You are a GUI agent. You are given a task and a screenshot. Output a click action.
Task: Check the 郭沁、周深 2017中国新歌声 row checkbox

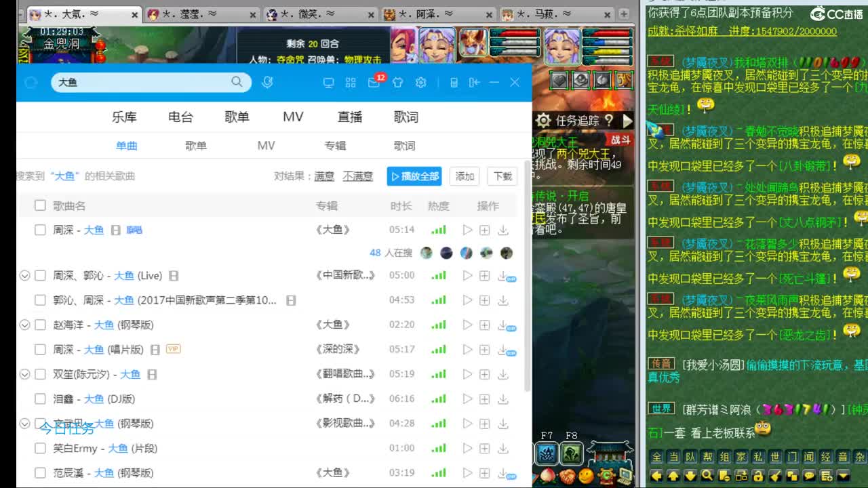[40, 300]
